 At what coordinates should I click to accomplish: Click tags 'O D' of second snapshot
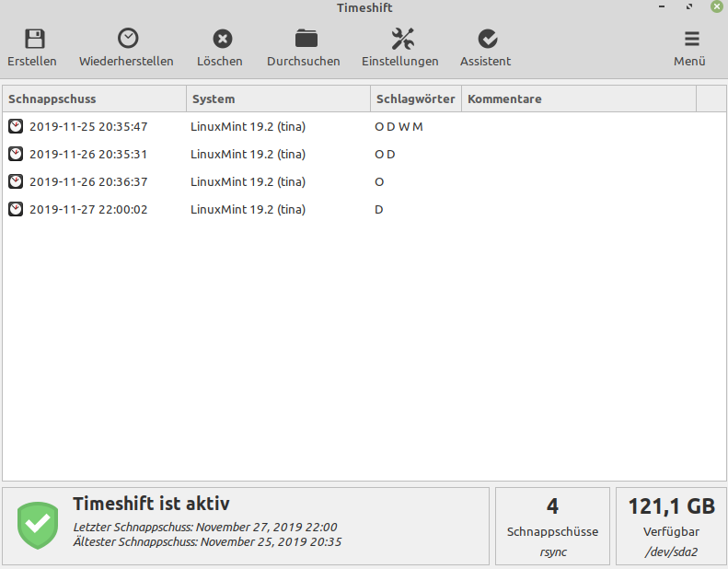(x=385, y=154)
